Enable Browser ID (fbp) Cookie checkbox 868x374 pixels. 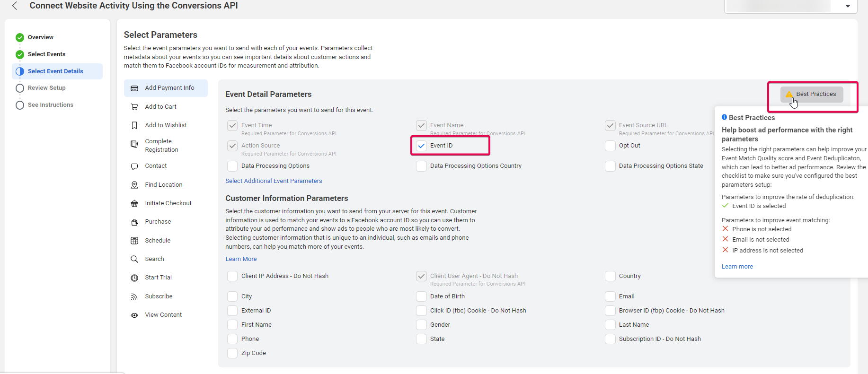coord(610,311)
